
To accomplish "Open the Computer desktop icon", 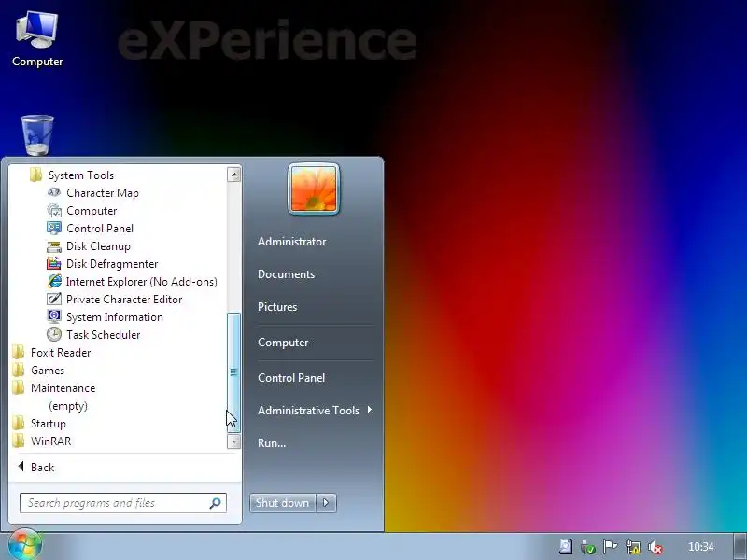I will pos(37,39).
